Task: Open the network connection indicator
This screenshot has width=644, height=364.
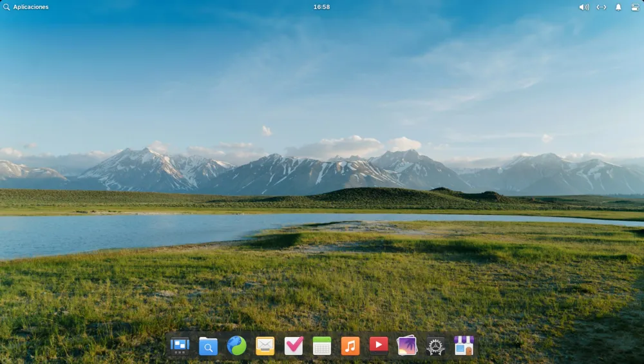Action: [x=601, y=7]
